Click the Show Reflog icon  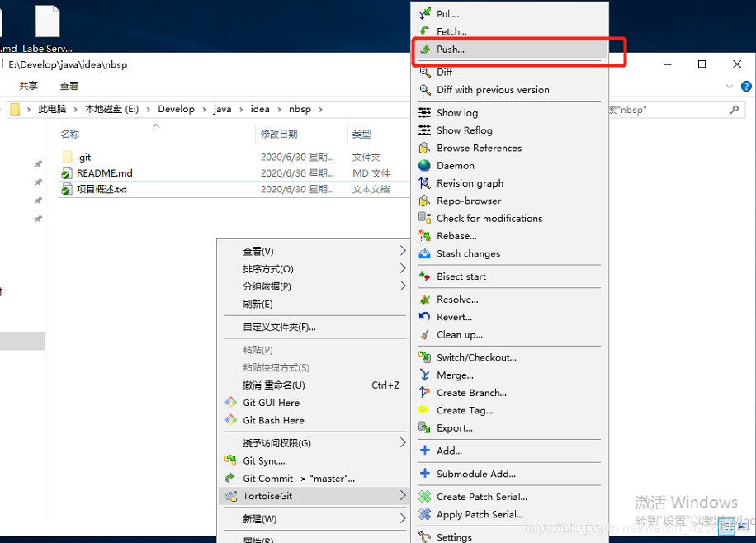point(425,130)
